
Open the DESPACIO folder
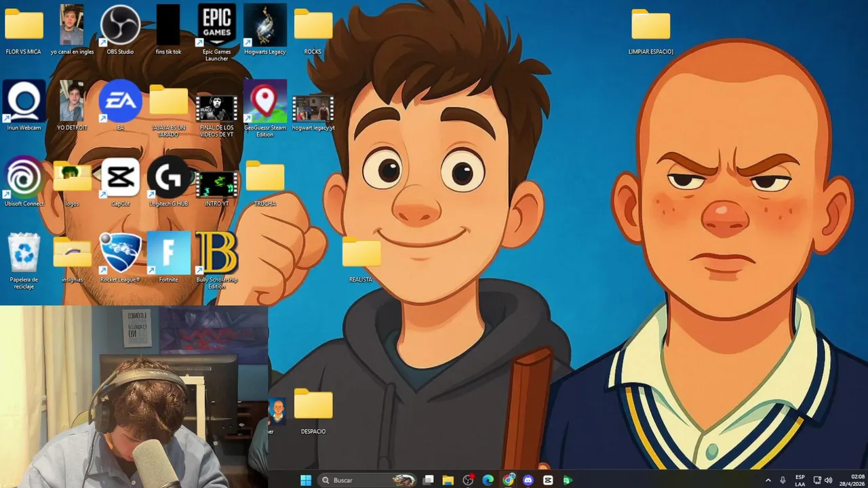[313, 411]
